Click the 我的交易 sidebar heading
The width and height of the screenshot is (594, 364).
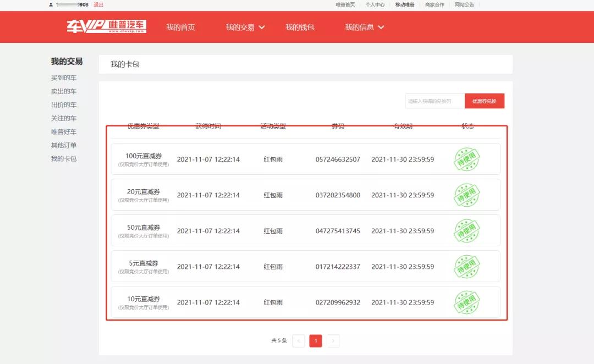pos(67,62)
